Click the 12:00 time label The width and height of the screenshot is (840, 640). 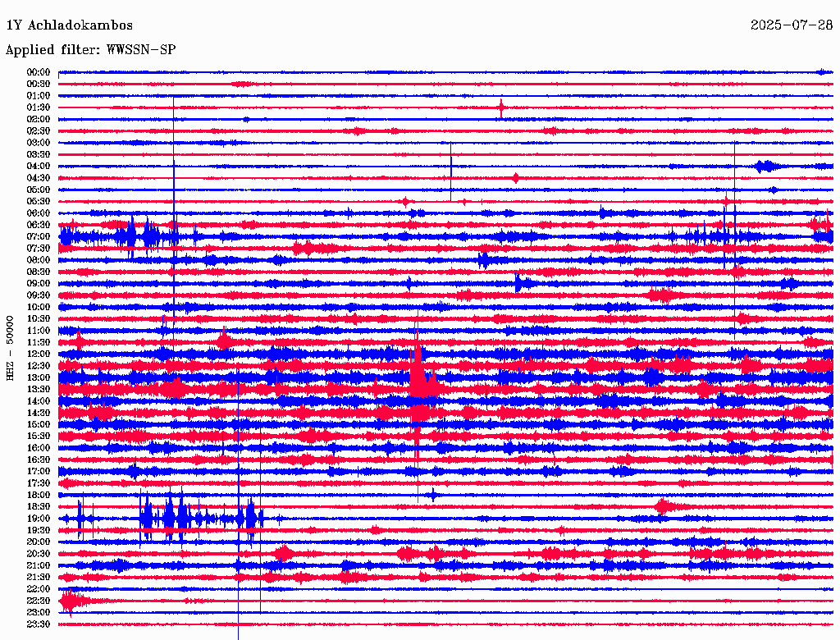[39, 354]
